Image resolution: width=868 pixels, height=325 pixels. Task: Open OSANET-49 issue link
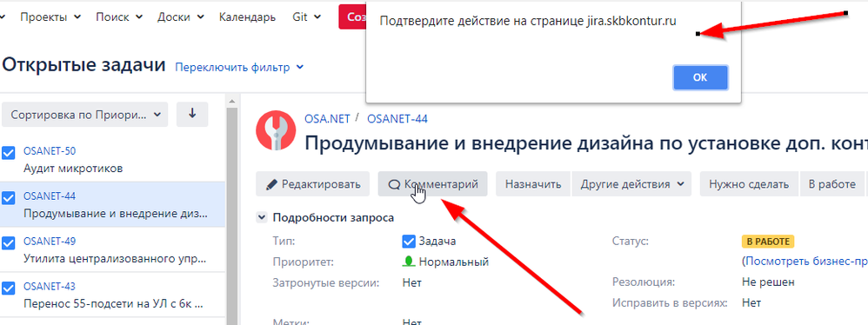click(50, 242)
